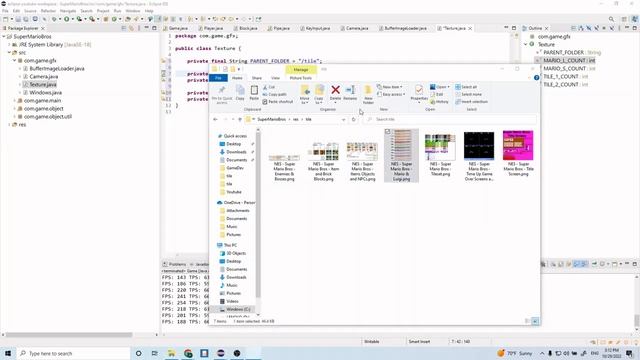Open Camera.java in Package Explorer

coord(44,77)
